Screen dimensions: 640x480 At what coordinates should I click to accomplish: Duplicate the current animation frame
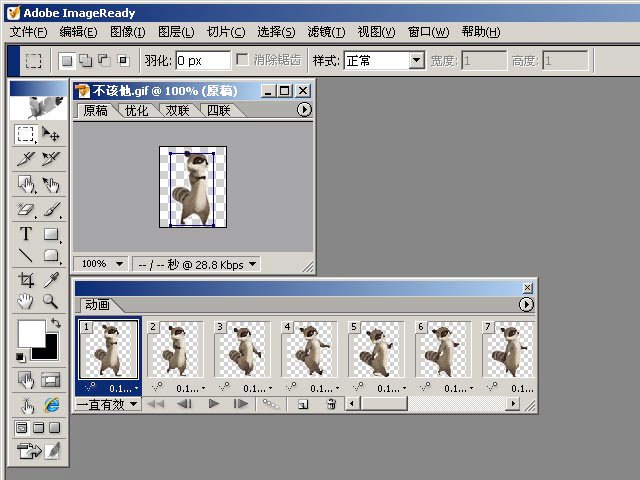tap(303, 404)
